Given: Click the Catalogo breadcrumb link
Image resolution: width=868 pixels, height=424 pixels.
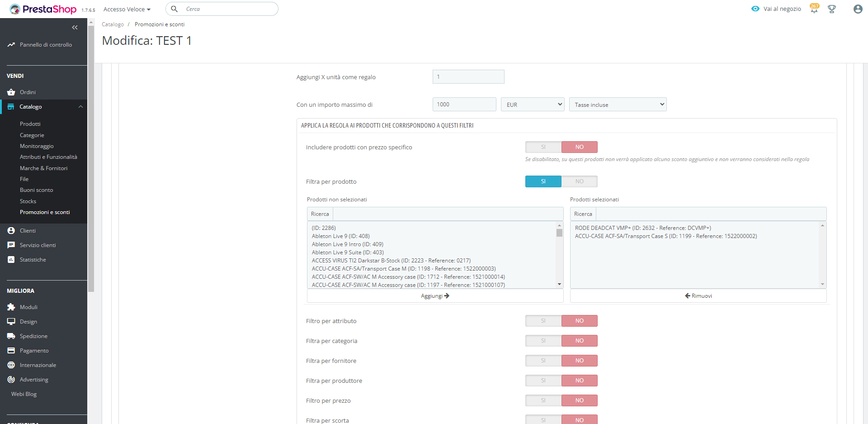Looking at the screenshot, I should tap(113, 24).
